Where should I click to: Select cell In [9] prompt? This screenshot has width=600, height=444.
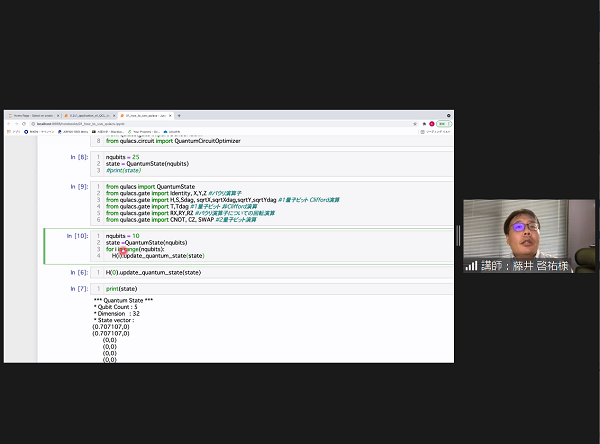(x=79, y=186)
